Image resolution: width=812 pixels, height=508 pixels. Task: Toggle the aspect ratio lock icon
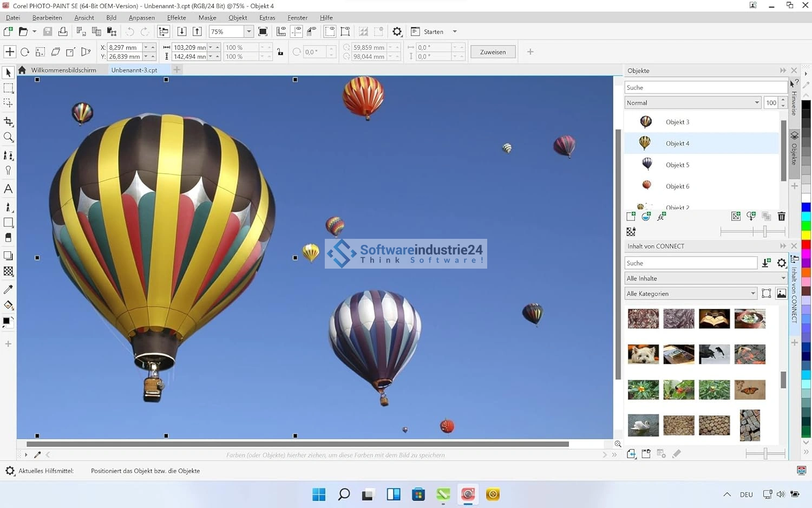point(280,52)
